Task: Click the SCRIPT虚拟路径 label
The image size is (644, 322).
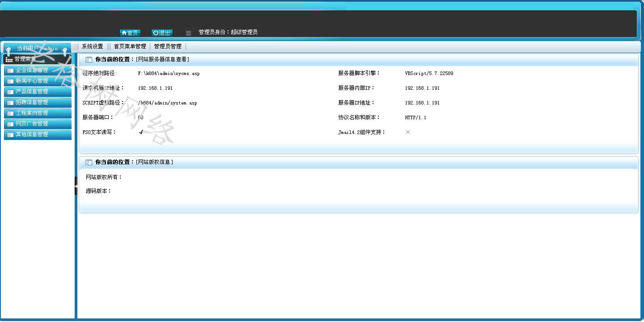Action: pyautogui.click(x=103, y=103)
